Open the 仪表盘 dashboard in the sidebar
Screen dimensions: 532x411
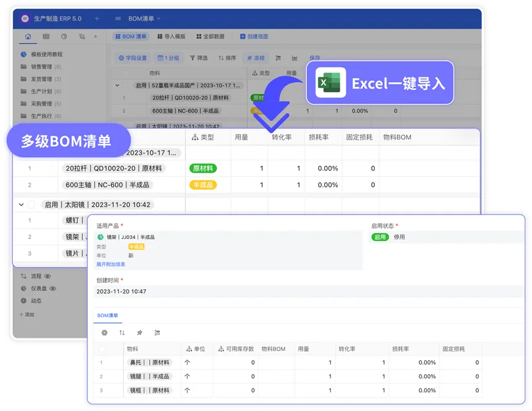coord(38,288)
